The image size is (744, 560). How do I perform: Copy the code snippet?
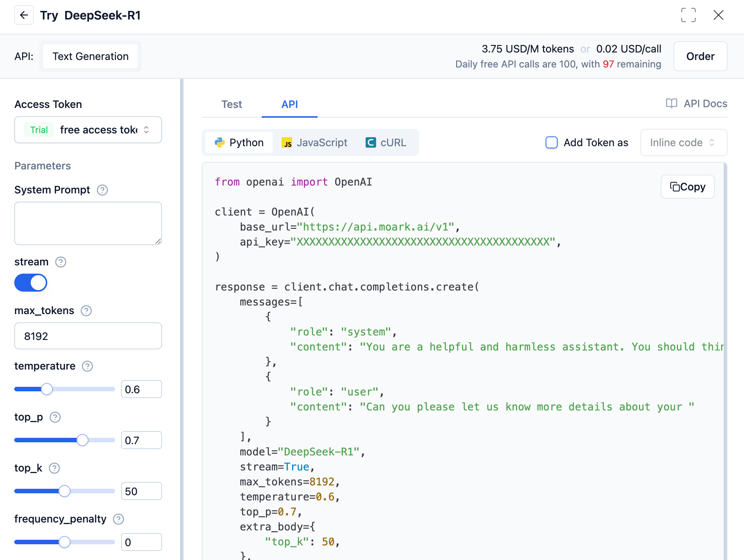687,187
